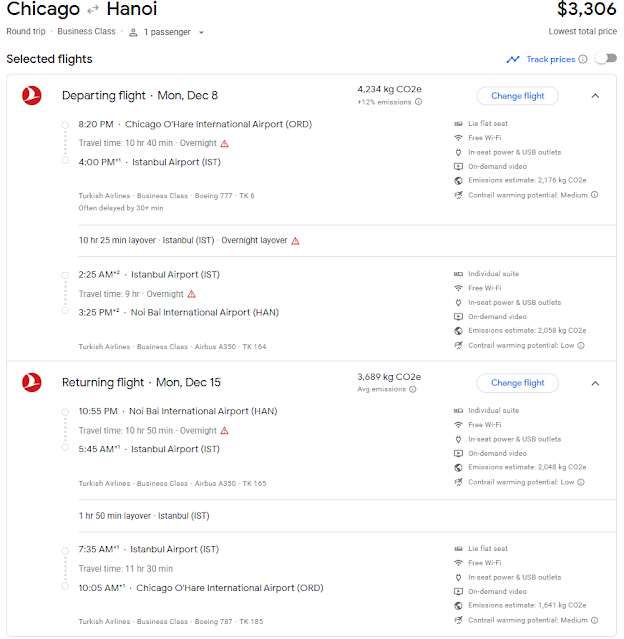Click the Track prices info icon

point(583,59)
